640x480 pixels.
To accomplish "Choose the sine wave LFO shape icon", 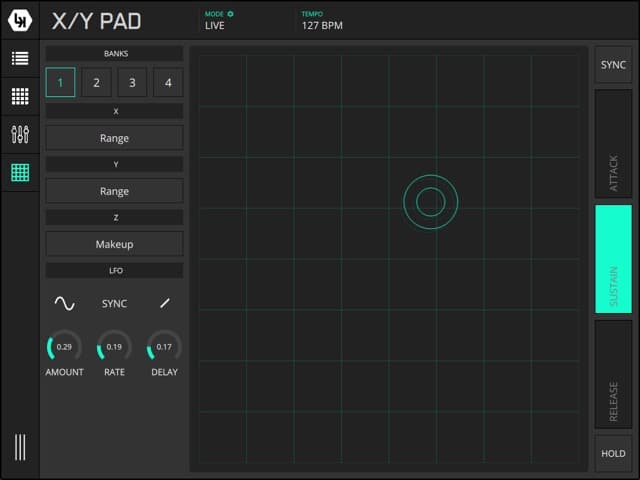I will [x=64, y=303].
